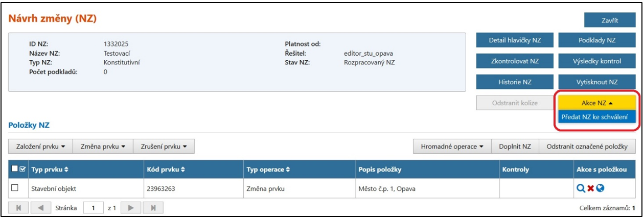Viewport: 644px width, 219px height.
Task: Click the Zavřít button
Action: tap(609, 20)
